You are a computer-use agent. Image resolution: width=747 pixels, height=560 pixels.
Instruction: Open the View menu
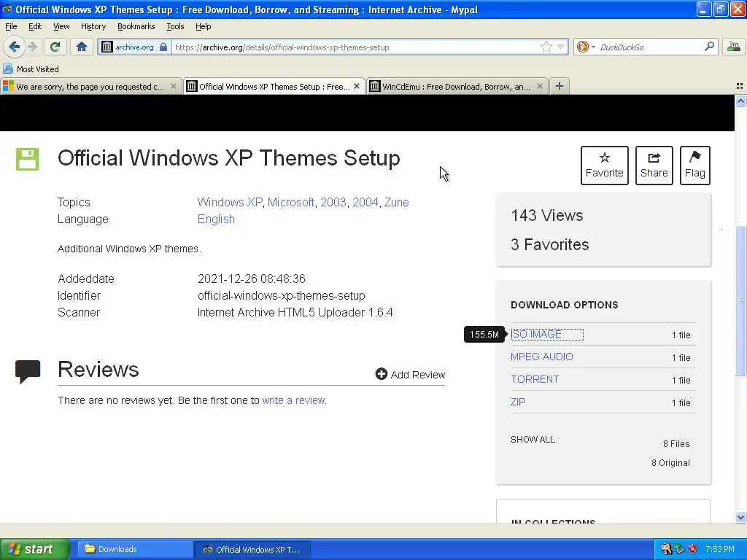[x=61, y=26]
